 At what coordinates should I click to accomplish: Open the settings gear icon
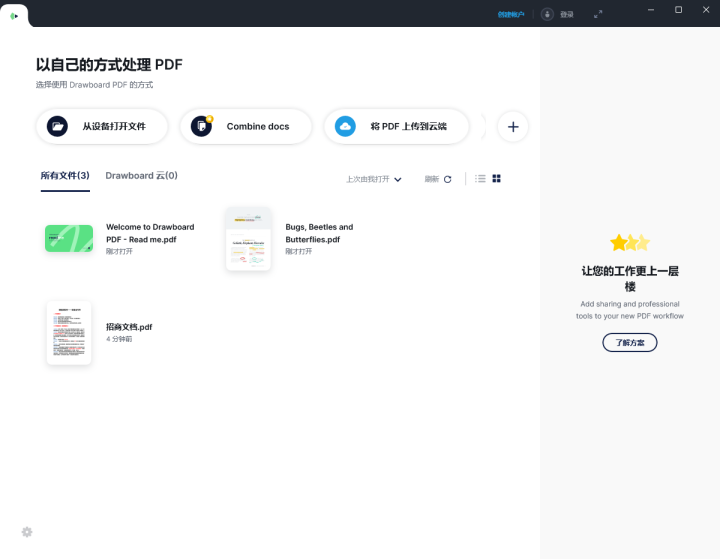pyautogui.click(x=27, y=532)
